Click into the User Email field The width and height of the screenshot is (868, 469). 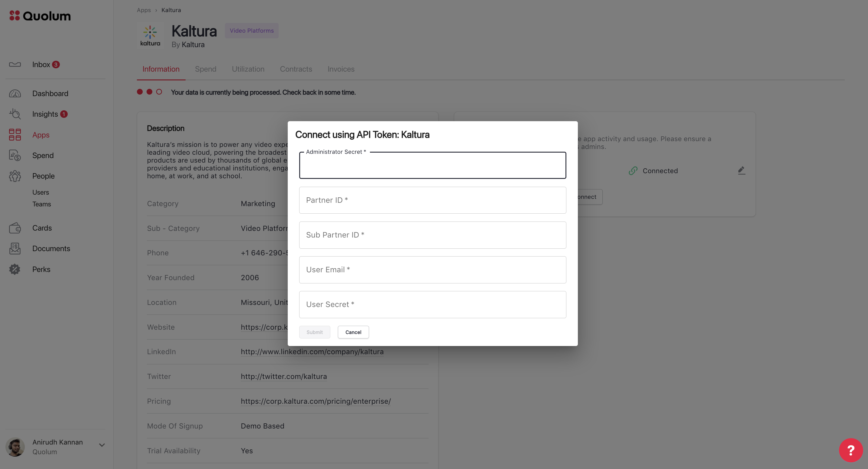(432, 270)
